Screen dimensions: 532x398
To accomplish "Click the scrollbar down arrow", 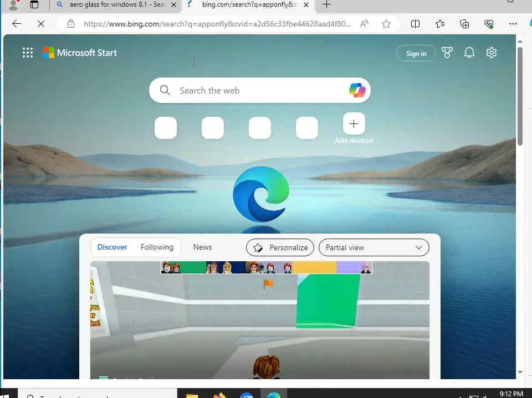I will click(520, 372).
